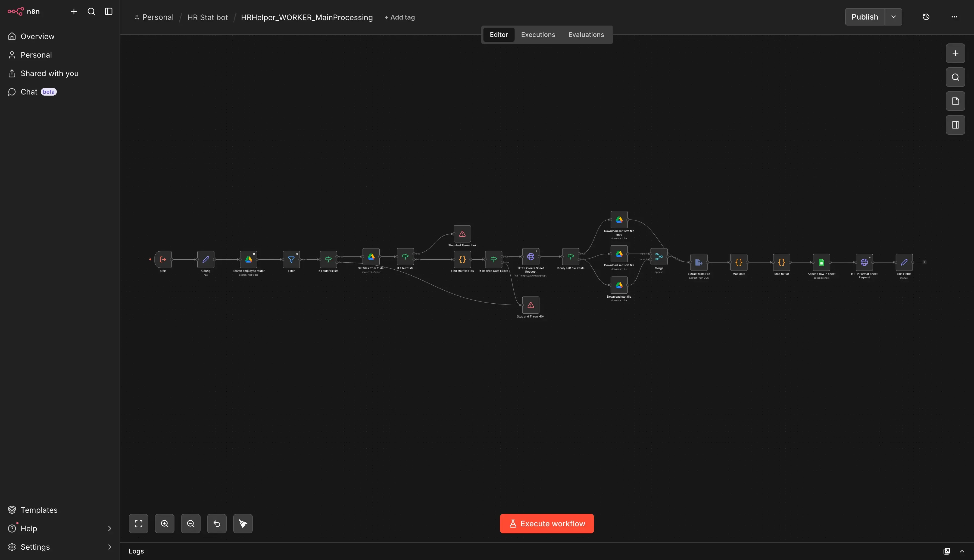Add sticky note on canvas
Screen dimensions: 974x560
955,101
